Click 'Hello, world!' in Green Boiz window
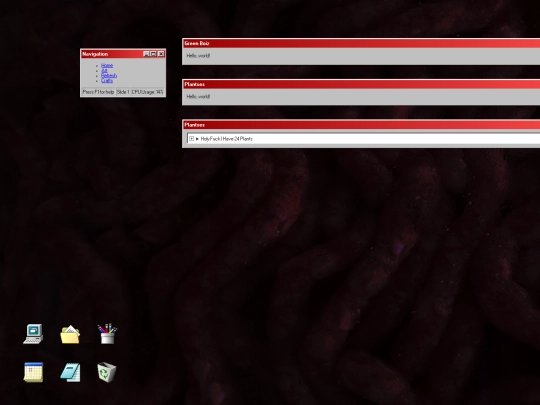The height and width of the screenshot is (405, 540). point(198,55)
